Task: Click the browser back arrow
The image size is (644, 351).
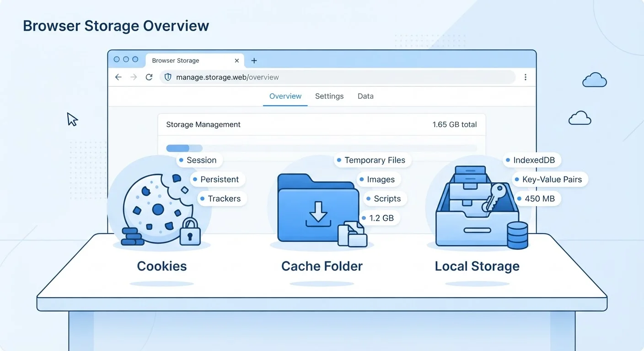Action: click(x=118, y=77)
